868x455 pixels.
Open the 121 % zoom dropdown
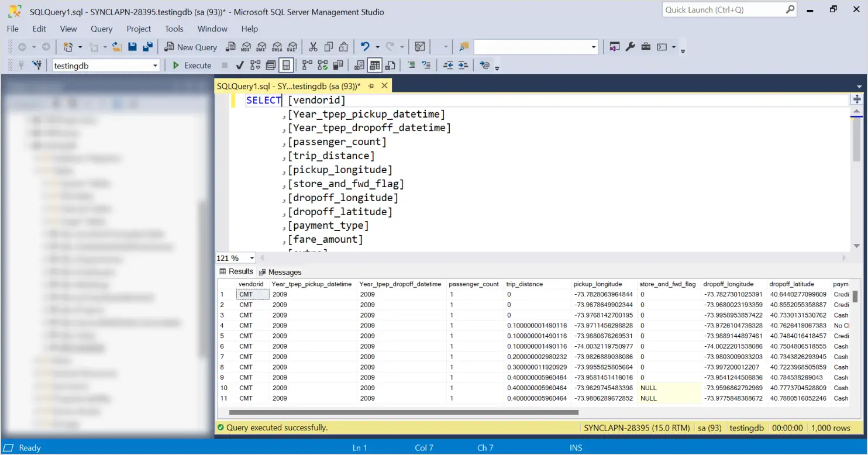(252, 258)
